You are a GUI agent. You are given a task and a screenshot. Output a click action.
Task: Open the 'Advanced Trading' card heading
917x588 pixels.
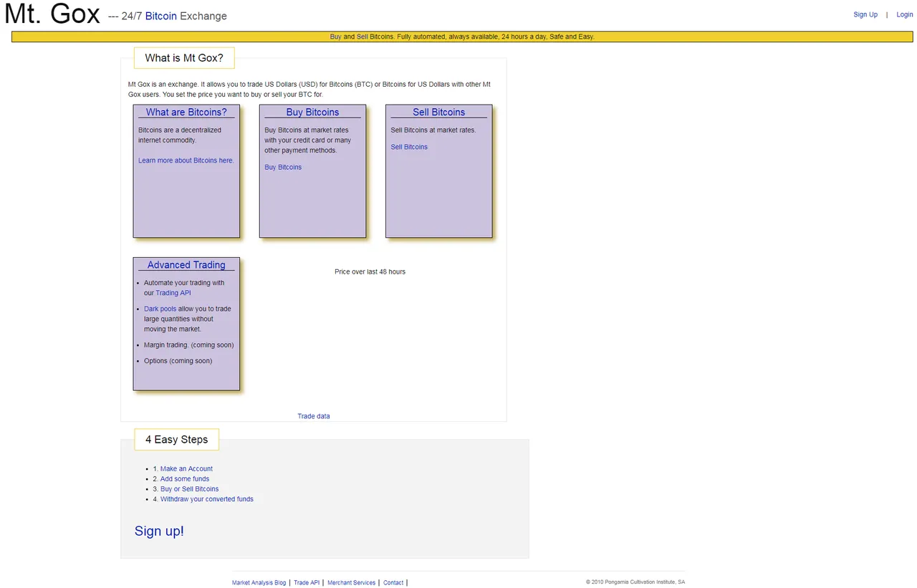(186, 264)
